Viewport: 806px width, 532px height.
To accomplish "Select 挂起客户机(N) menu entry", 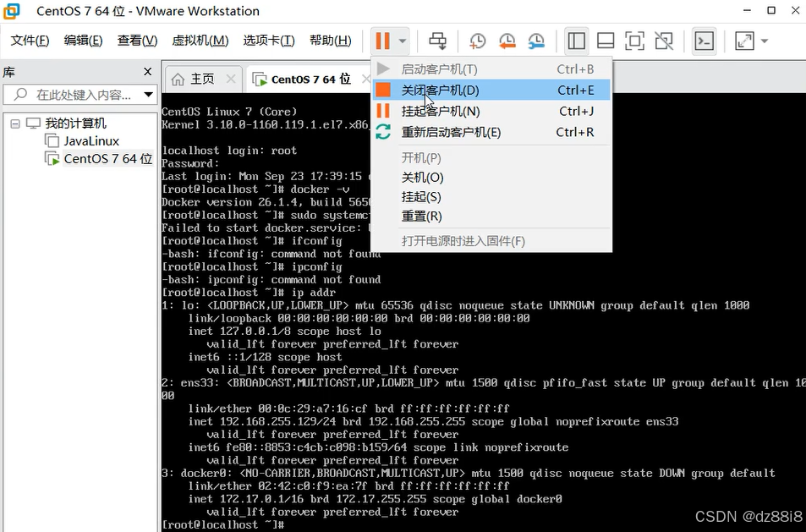I will 491,111.
